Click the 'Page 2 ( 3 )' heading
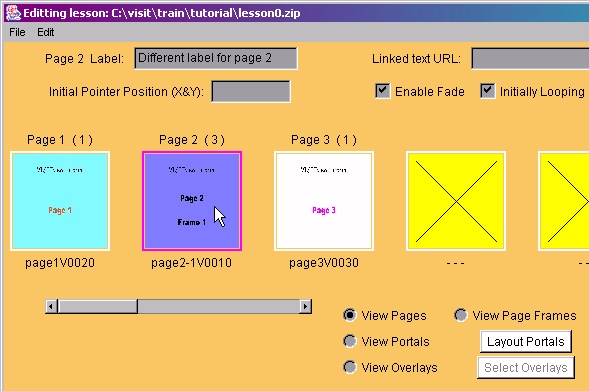 click(x=192, y=140)
